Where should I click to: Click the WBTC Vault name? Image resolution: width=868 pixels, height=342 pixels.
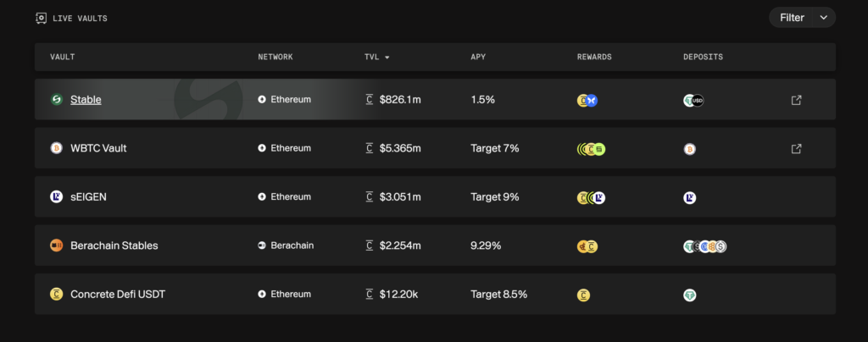coord(98,149)
